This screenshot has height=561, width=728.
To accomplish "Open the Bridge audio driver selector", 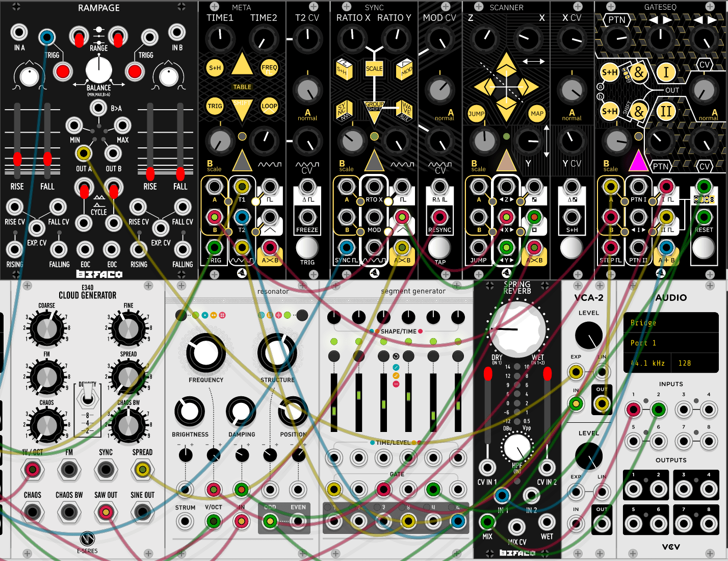I will (x=671, y=323).
